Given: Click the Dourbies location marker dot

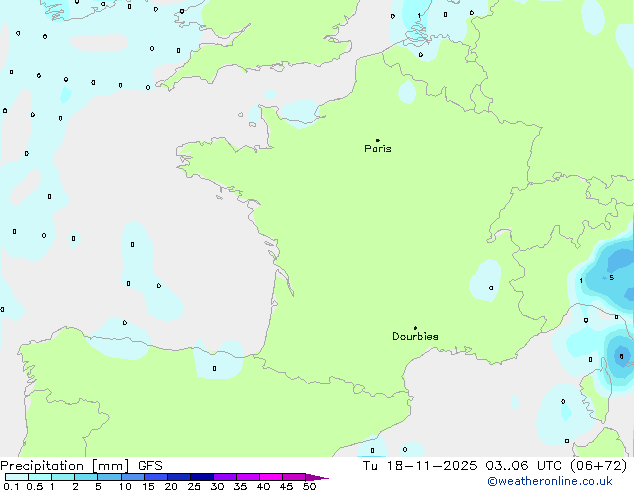Looking at the screenshot, I should click(x=415, y=328).
